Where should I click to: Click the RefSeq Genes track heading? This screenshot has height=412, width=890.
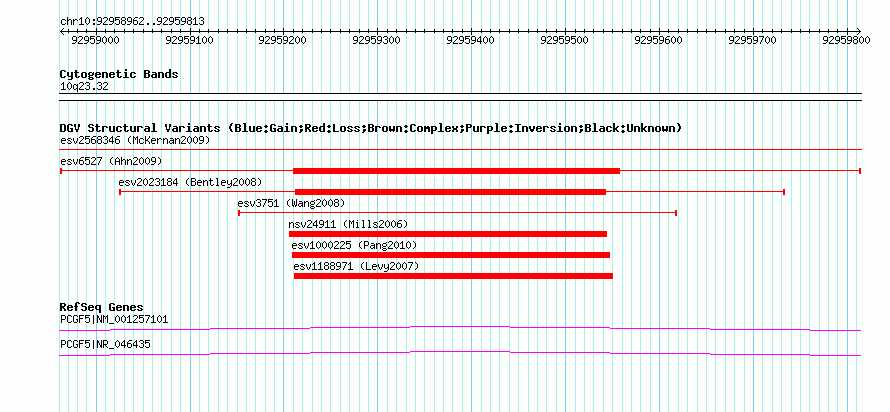point(102,308)
